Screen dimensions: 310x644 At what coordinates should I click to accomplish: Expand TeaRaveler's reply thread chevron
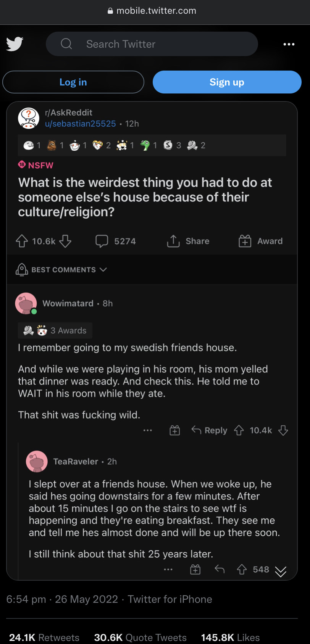[281, 571]
